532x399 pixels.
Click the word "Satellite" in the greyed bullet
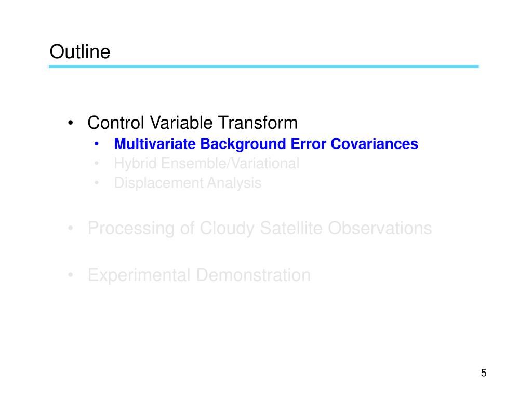291,228
